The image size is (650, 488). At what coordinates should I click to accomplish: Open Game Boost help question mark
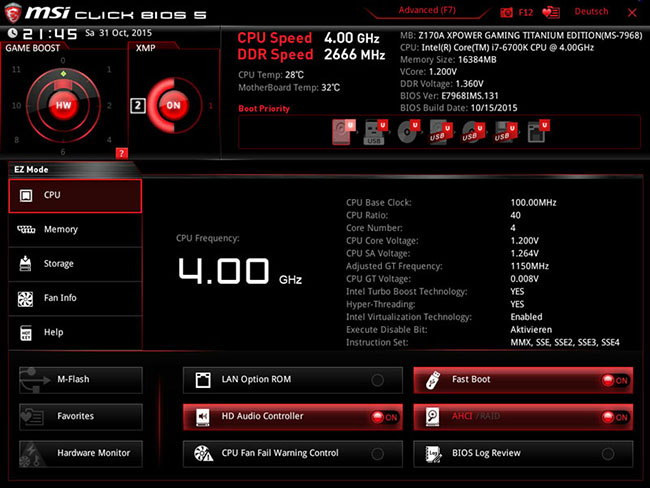(x=121, y=153)
